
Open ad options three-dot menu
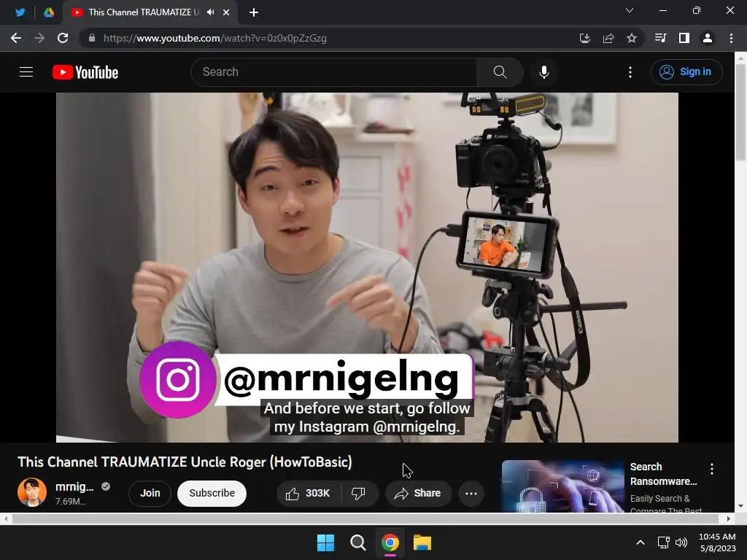712,469
